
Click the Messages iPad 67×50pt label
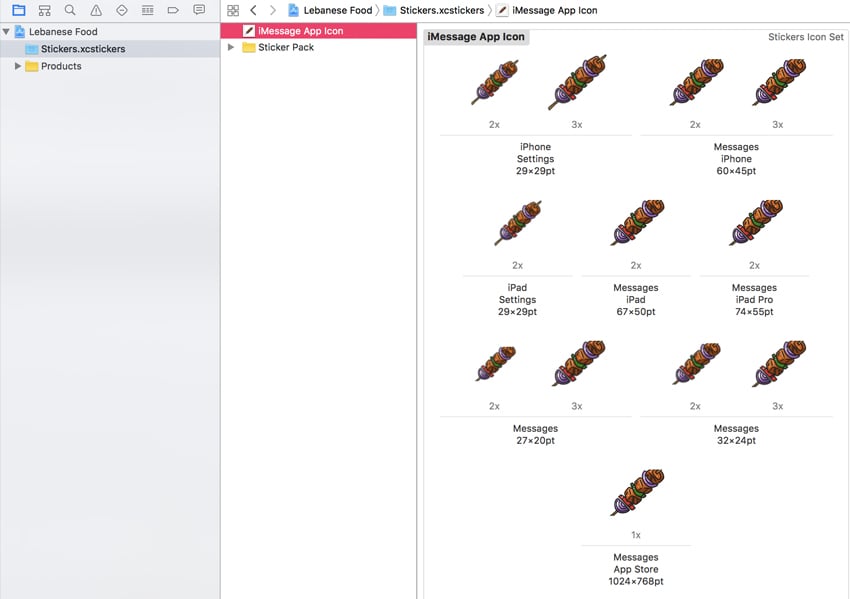[x=636, y=300]
